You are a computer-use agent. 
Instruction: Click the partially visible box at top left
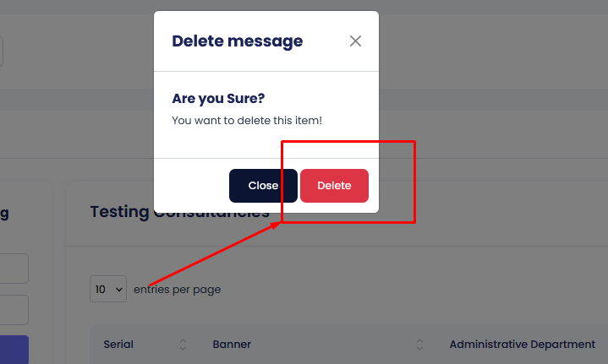pyautogui.click(x=2, y=51)
